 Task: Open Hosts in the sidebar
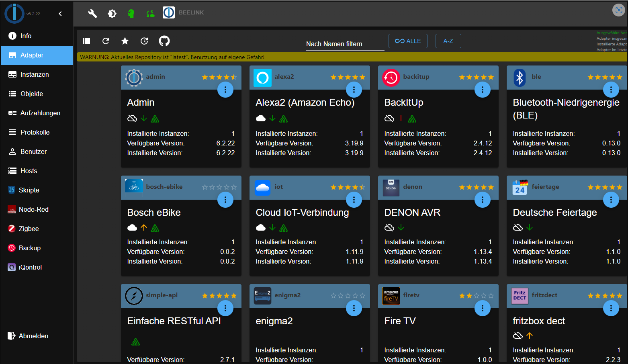(37, 171)
